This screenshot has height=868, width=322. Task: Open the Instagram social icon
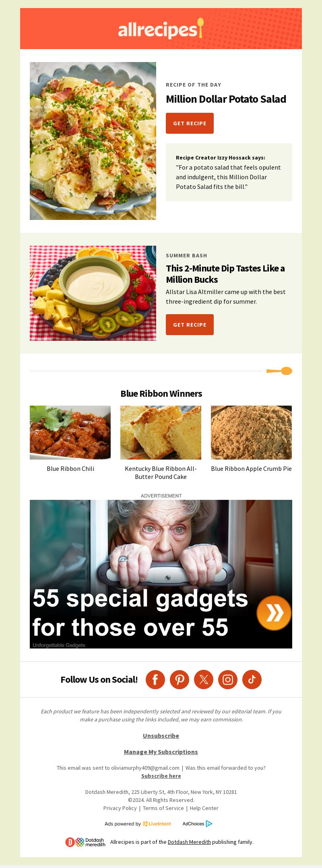[228, 679]
